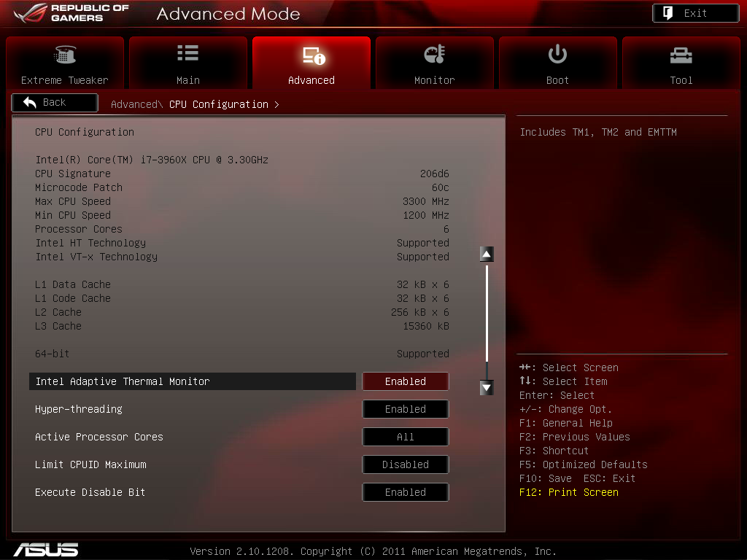Click the L2 Cache row
This screenshot has width=747, height=560.
click(242, 312)
